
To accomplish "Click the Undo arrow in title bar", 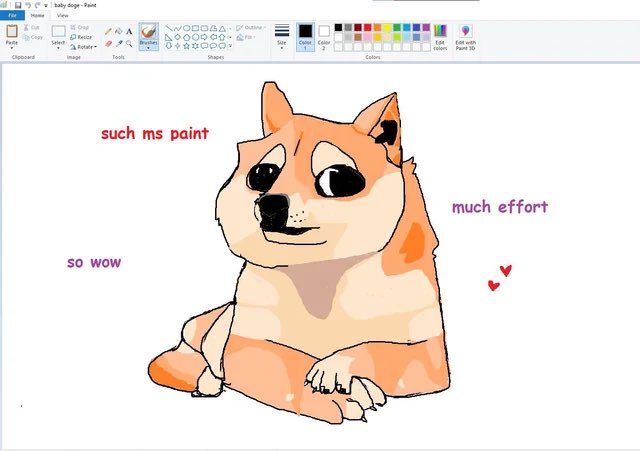I will 28,5.
